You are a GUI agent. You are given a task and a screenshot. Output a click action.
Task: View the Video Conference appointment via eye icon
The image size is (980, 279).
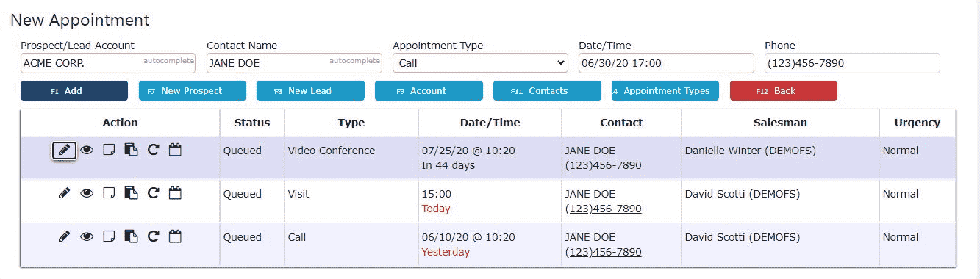coord(87,151)
